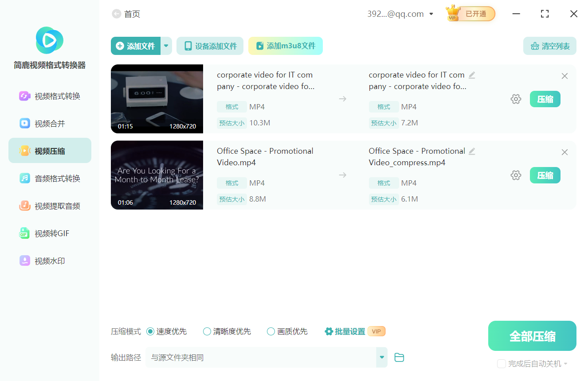Click settings gear for Office Space video

[x=516, y=175]
